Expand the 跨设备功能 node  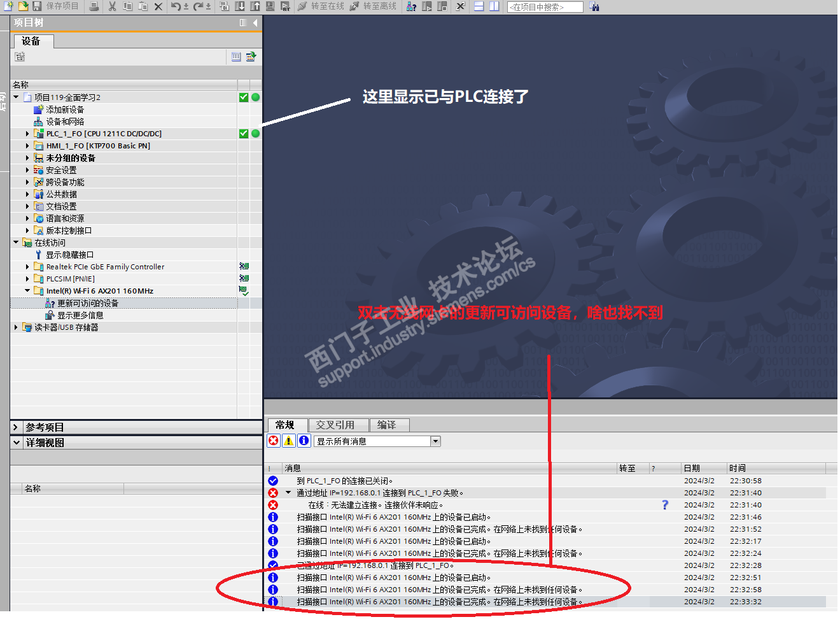coord(27,182)
